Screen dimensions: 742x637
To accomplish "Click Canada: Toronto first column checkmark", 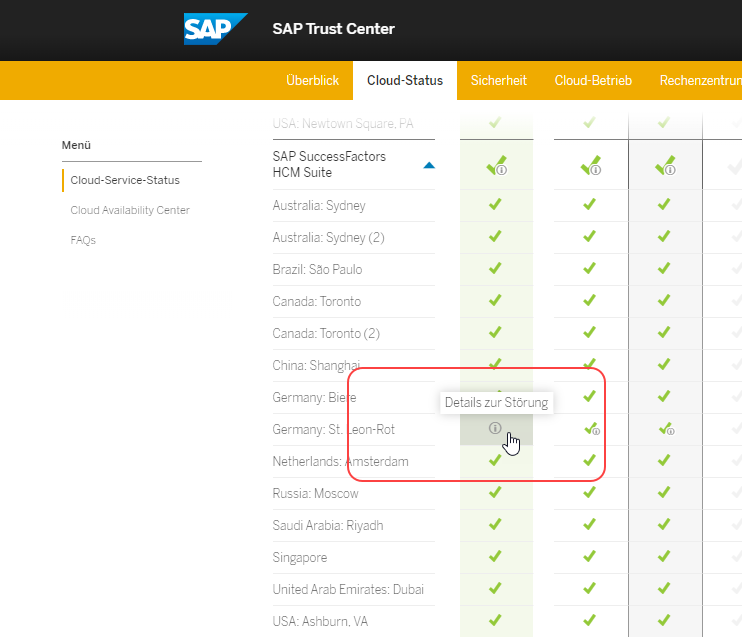I will [495, 300].
